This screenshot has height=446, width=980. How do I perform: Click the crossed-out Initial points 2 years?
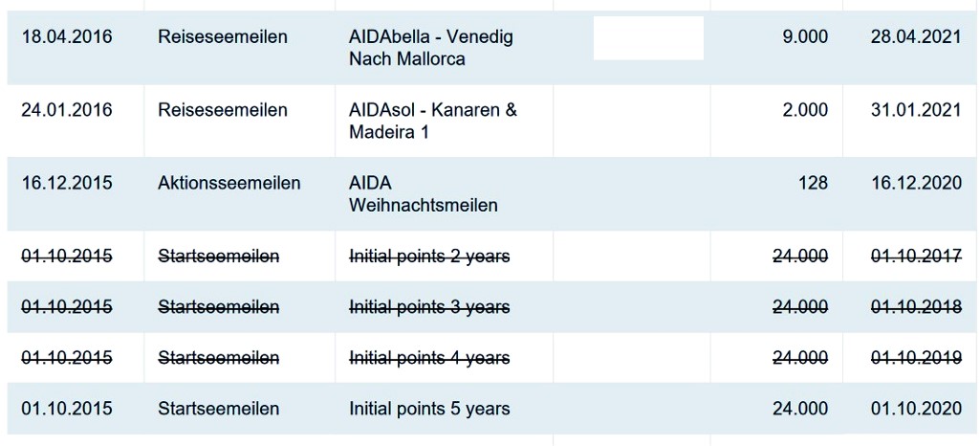tap(429, 256)
